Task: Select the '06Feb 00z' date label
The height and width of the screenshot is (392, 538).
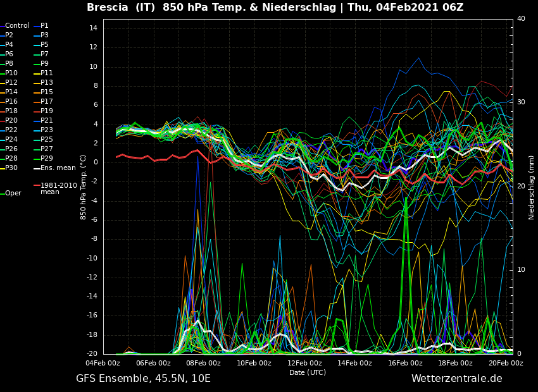Action: (x=153, y=363)
